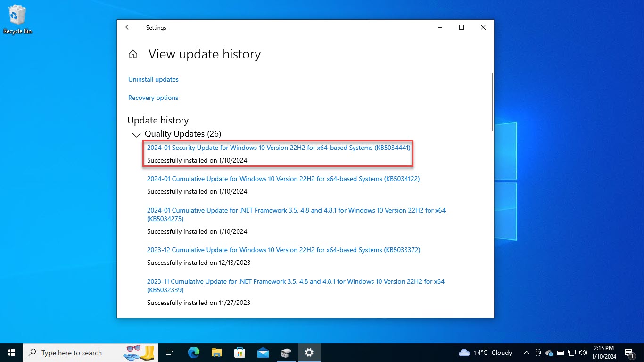
Task: Open the KB5034275 .NET Framework update link
Action: [296, 214]
